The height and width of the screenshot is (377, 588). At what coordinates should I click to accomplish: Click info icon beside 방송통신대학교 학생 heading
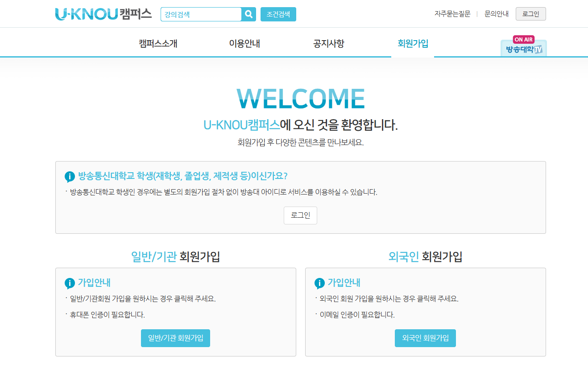70,177
